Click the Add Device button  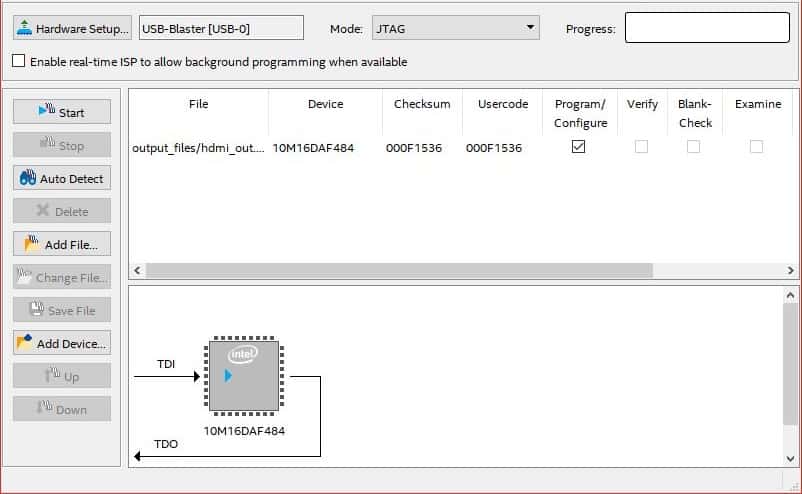click(x=62, y=343)
